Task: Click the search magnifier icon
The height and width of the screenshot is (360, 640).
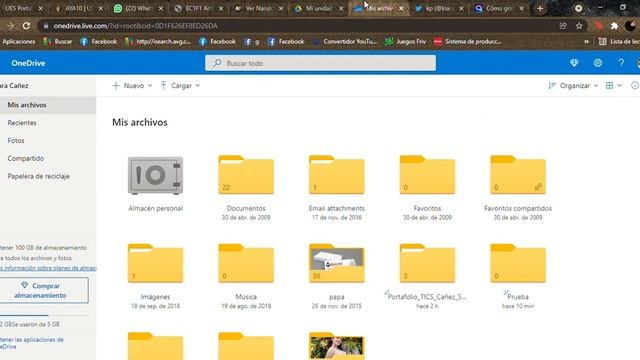Action: click(217, 63)
